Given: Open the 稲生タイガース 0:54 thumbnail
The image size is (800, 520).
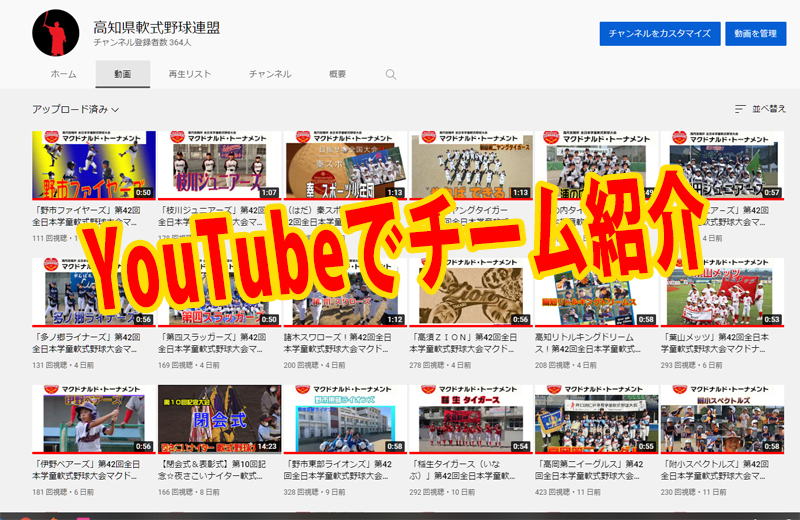Looking at the screenshot, I should point(471,419).
